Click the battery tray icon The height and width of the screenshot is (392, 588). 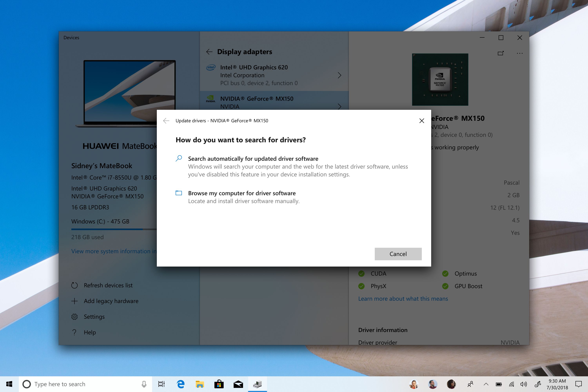pos(499,384)
